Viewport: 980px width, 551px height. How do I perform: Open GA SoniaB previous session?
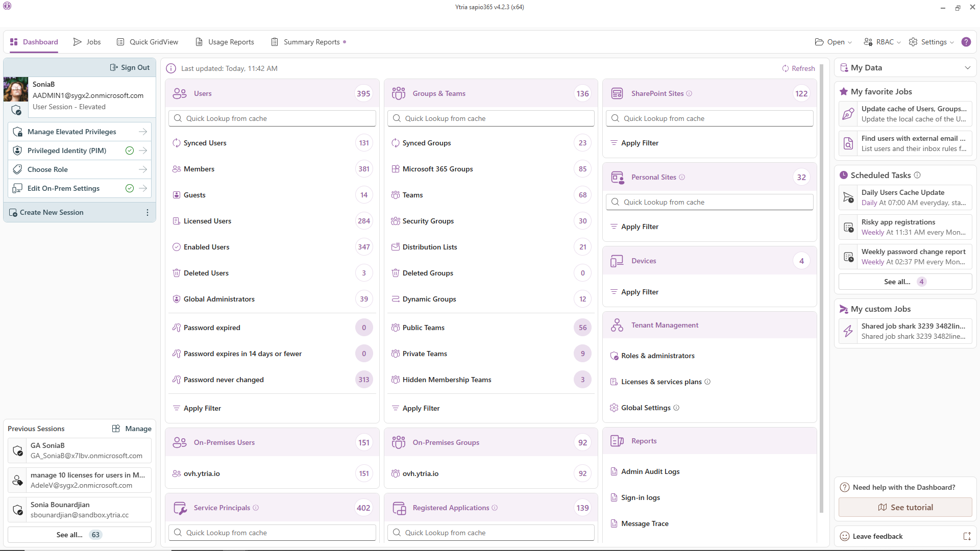pyautogui.click(x=80, y=450)
